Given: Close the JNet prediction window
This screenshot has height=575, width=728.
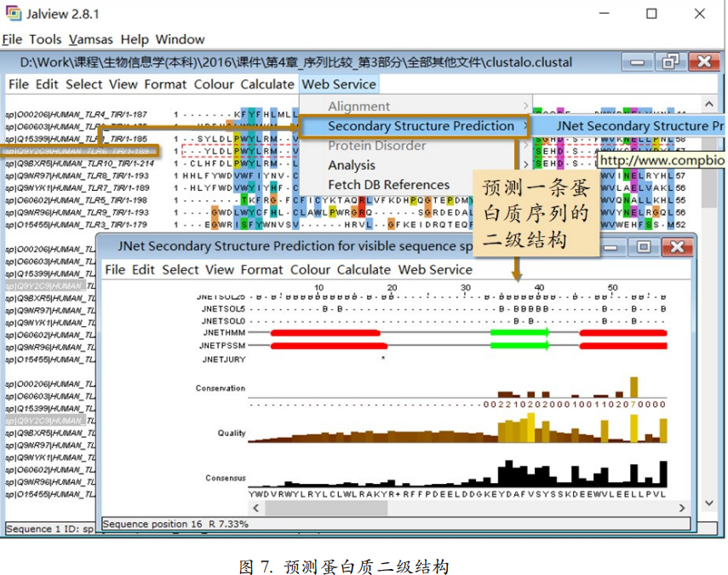Looking at the screenshot, I should (677, 247).
